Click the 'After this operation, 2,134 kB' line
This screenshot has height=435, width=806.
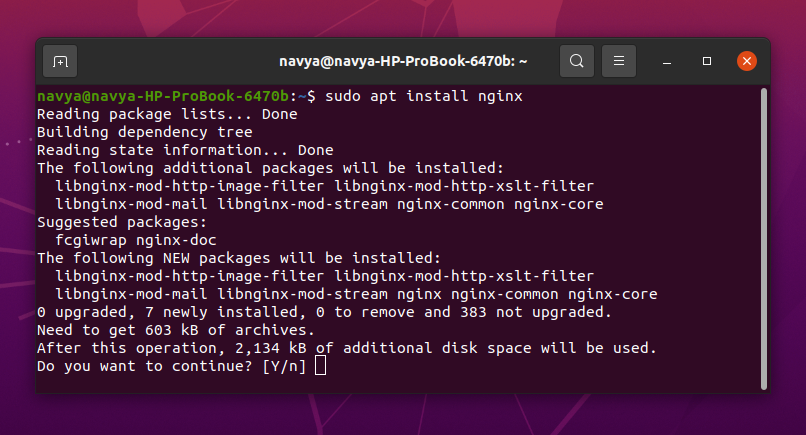346,348
